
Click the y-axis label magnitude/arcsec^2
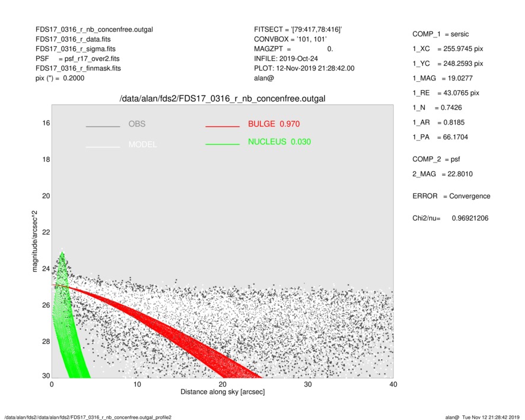tap(34, 241)
